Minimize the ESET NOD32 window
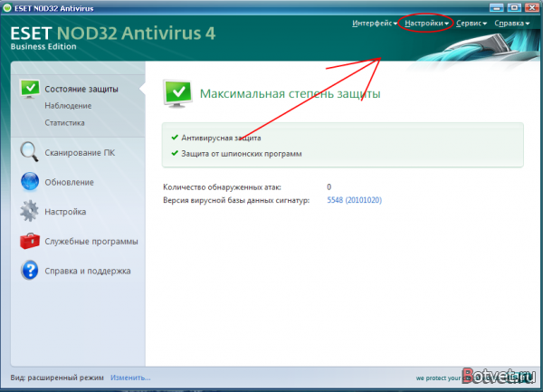This screenshot has width=543, height=392. point(496,7)
